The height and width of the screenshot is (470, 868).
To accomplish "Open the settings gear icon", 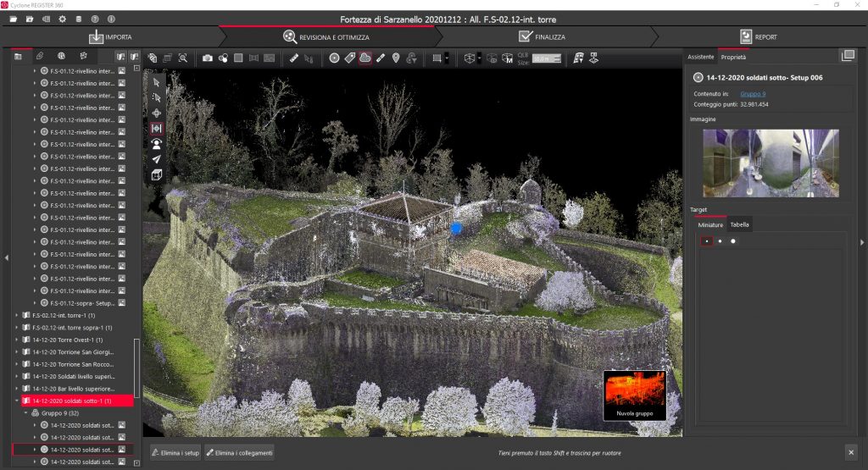I will (63, 19).
